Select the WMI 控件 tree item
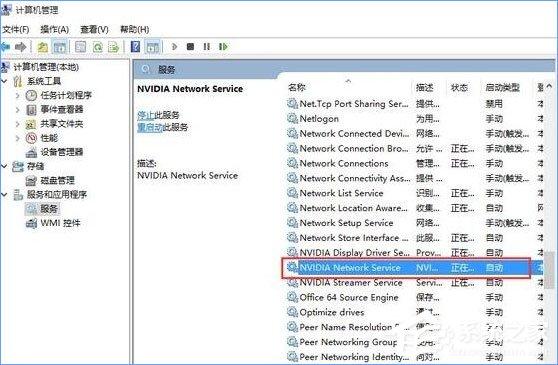This screenshot has width=558, height=365. [60, 223]
